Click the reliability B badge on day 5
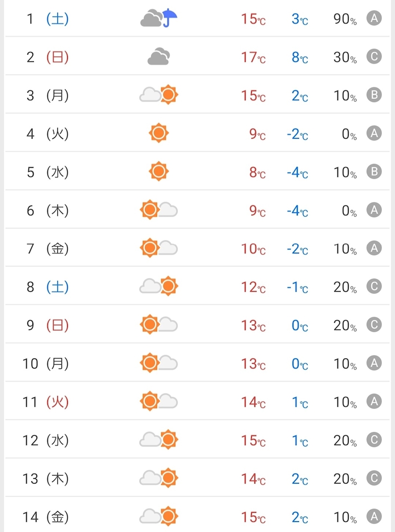The height and width of the screenshot is (532, 395). [374, 172]
